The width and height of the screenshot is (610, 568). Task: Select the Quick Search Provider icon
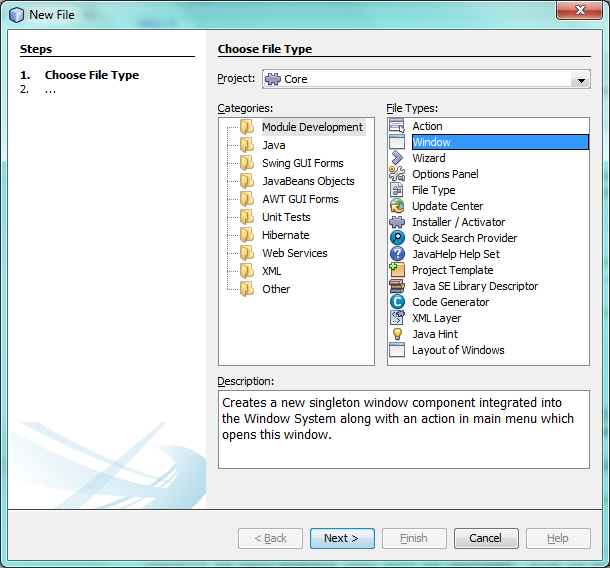396,238
